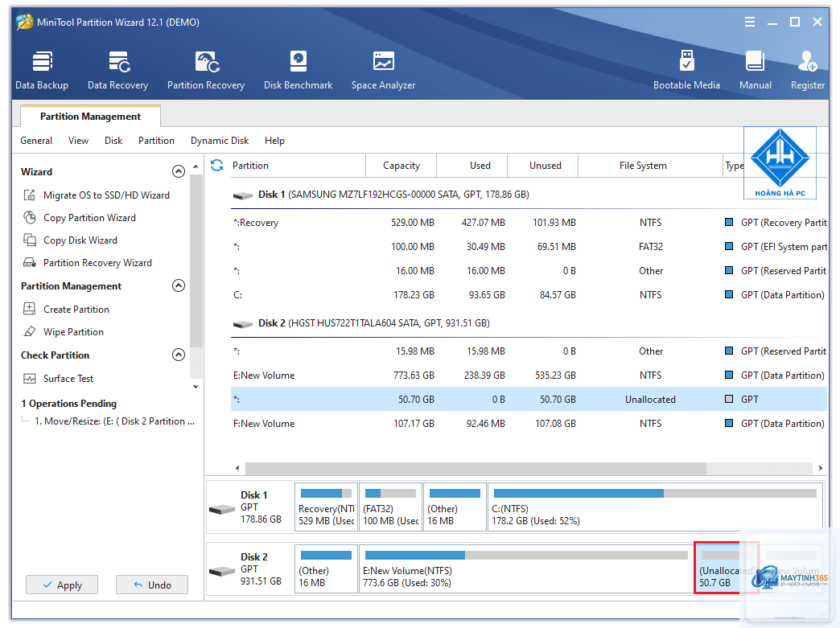Viewport: 840px width, 628px height.
Task: Click the horizontal scrollbar of the partition list
Action: pos(476,469)
